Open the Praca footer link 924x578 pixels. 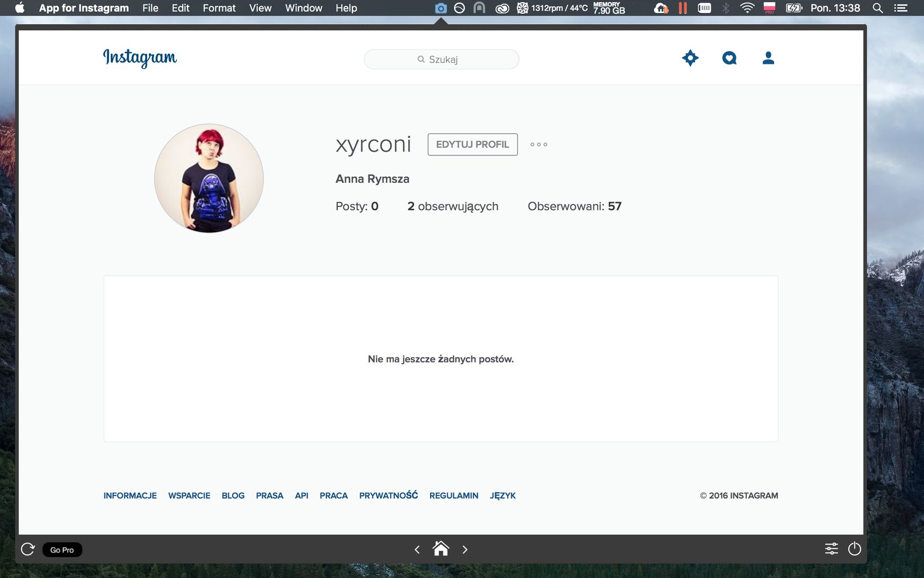[x=334, y=495]
